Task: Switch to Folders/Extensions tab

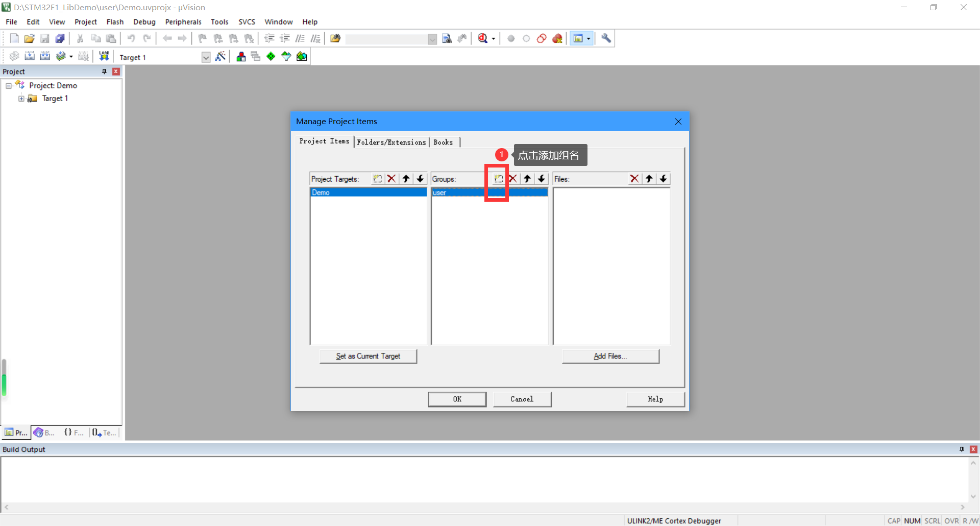Action: [391, 142]
